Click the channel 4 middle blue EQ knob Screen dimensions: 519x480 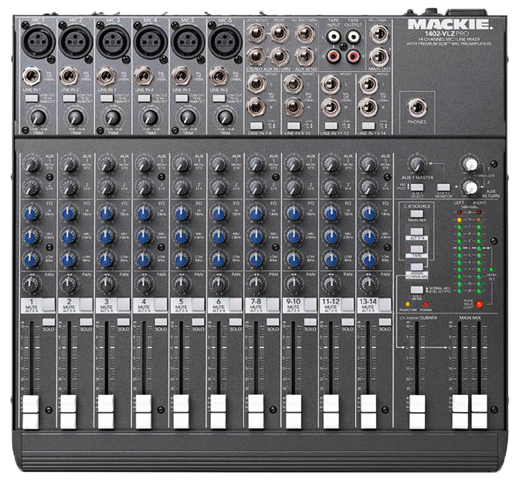coord(144,236)
